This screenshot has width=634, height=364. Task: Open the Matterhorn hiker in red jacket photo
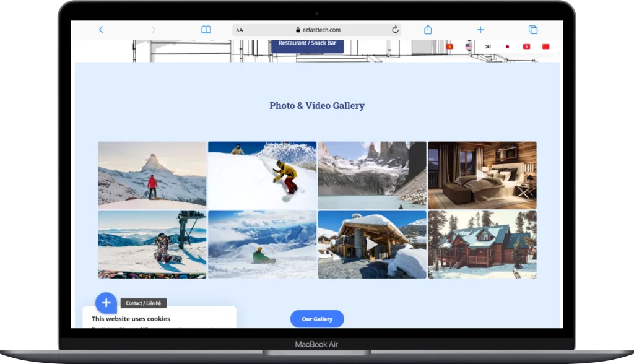click(x=152, y=175)
